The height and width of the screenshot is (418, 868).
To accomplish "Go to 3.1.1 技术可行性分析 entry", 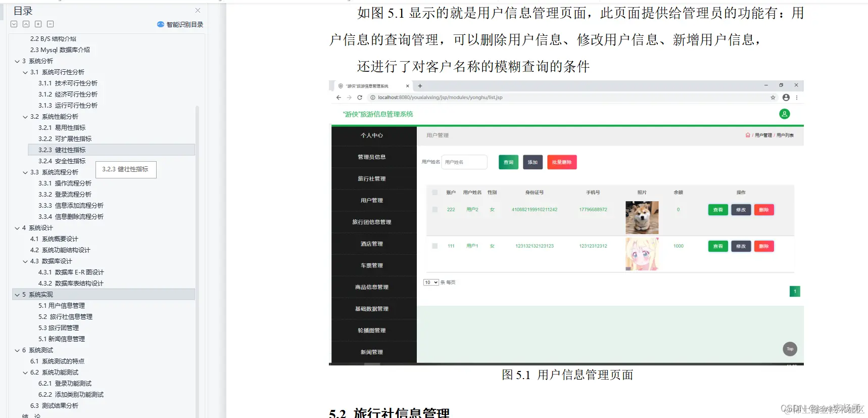I will pos(68,83).
